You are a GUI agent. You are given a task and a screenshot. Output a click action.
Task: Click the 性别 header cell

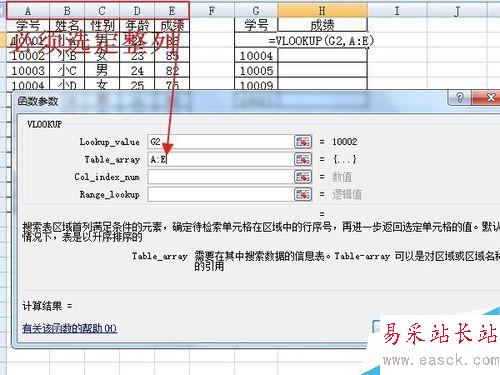(x=102, y=25)
